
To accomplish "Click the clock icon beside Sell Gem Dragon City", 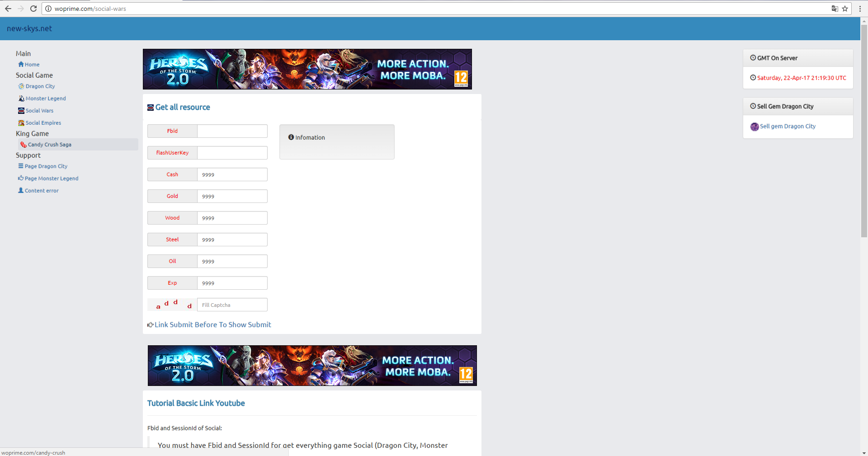I will point(753,106).
